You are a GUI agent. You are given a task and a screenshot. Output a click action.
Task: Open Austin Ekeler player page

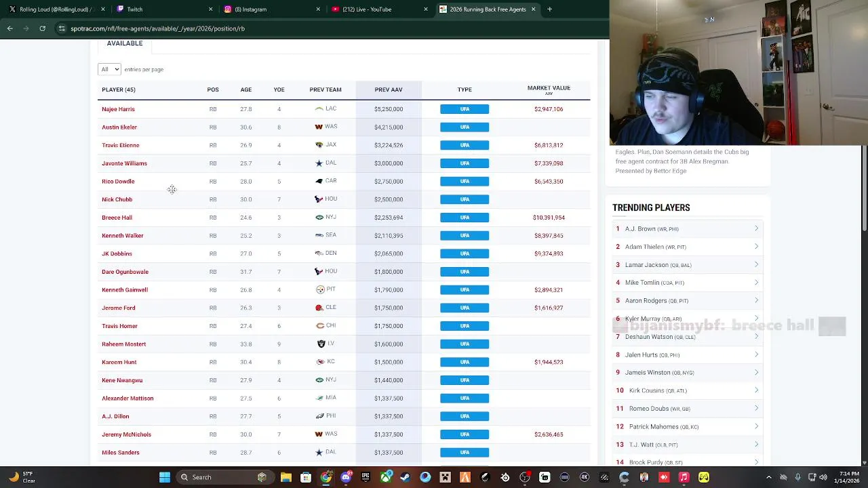119,127
